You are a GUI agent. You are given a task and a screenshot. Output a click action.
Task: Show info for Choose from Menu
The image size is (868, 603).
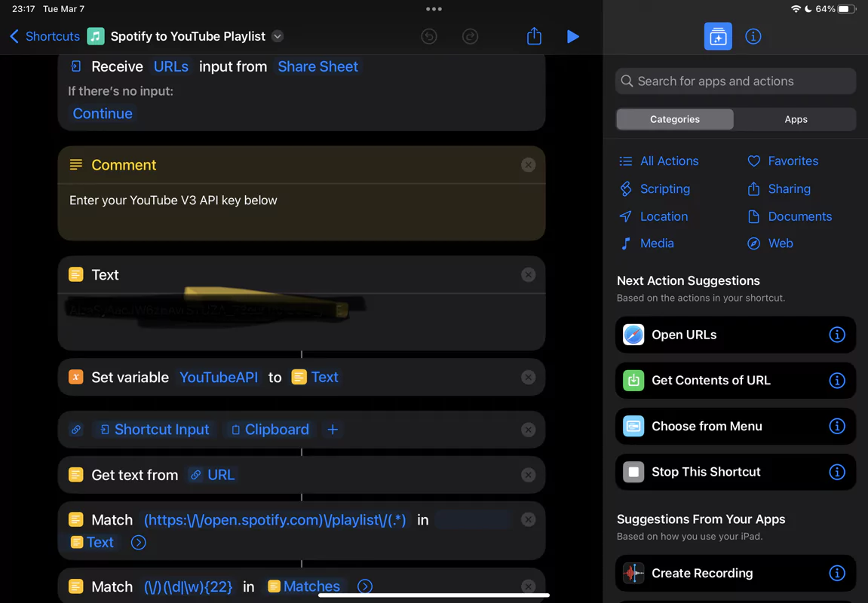836,426
